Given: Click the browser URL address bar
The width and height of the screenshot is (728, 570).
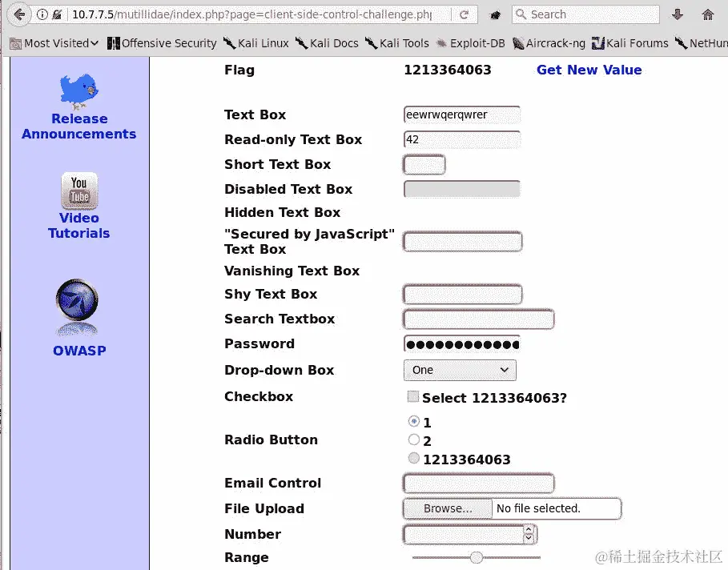Looking at the screenshot, I should (252, 14).
